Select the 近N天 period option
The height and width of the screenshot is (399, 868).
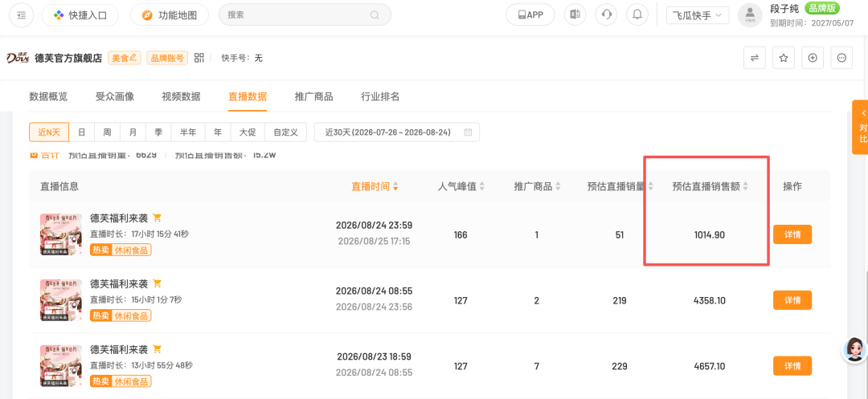49,132
